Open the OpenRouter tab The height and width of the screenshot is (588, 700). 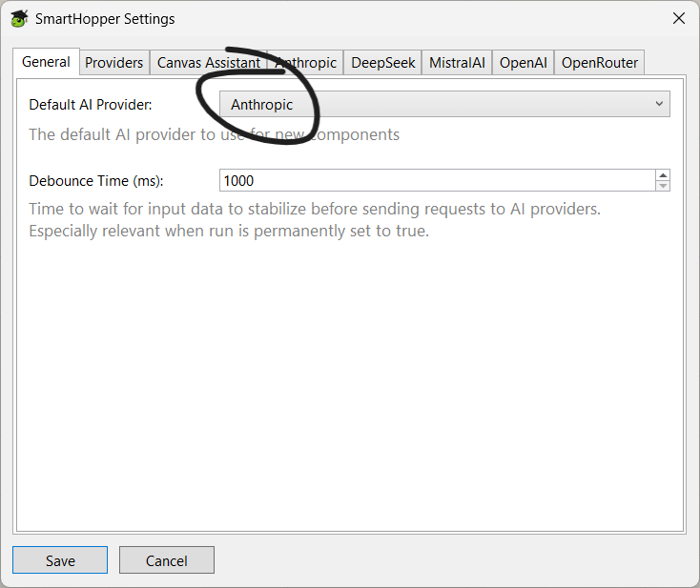pyautogui.click(x=600, y=63)
